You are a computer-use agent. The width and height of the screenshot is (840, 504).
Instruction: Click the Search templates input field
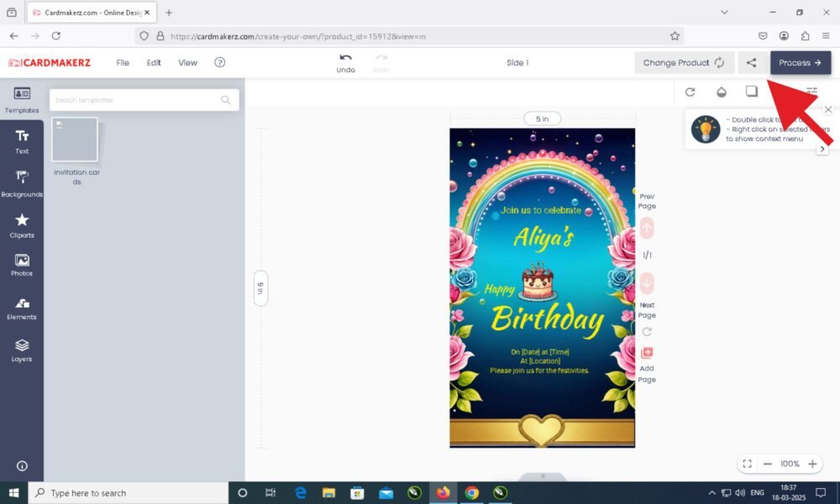point(134,100)
